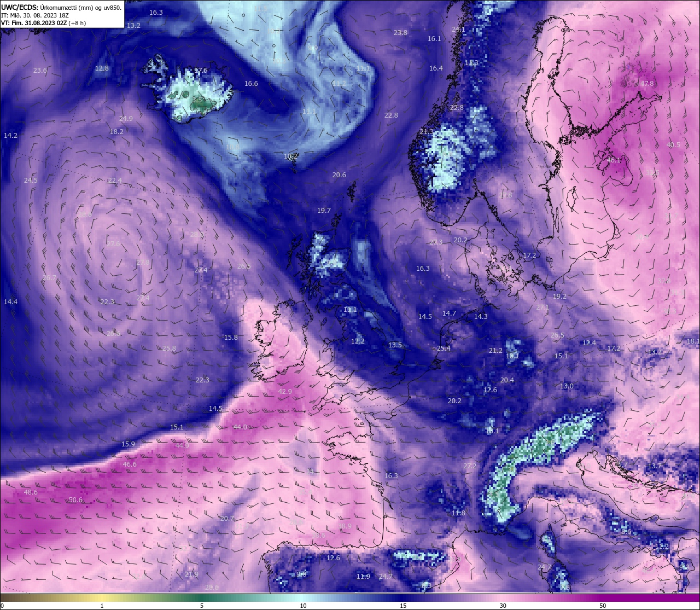Select the 38.9 value over France
This screenshot has width=700, height=610.
(x=345, y=526)
